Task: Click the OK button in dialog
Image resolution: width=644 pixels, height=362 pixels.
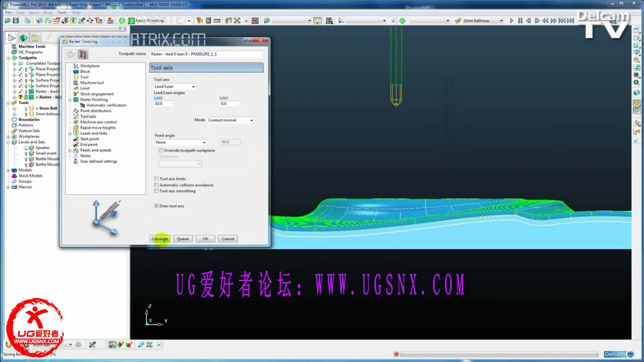Action: tap(205, 239)
